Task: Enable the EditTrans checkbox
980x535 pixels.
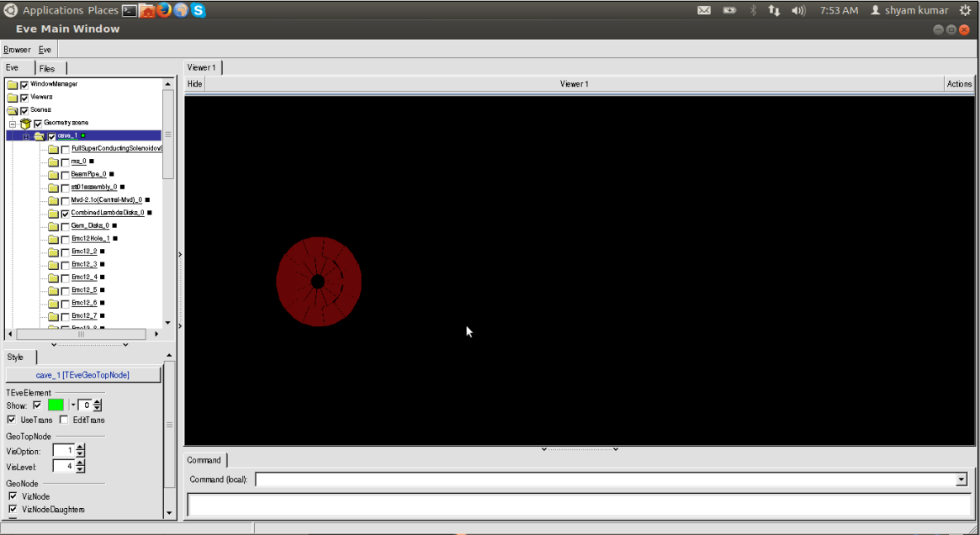Action: (x=64, y=420)
